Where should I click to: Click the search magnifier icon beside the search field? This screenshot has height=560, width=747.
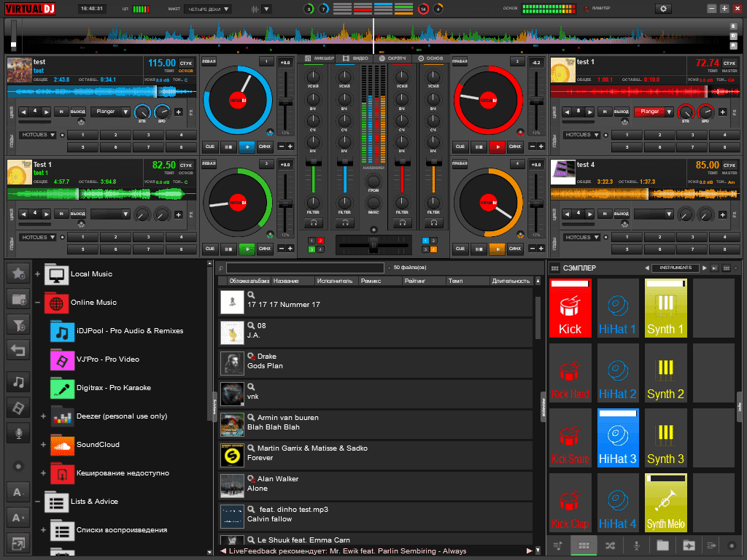tap(220, 268)
